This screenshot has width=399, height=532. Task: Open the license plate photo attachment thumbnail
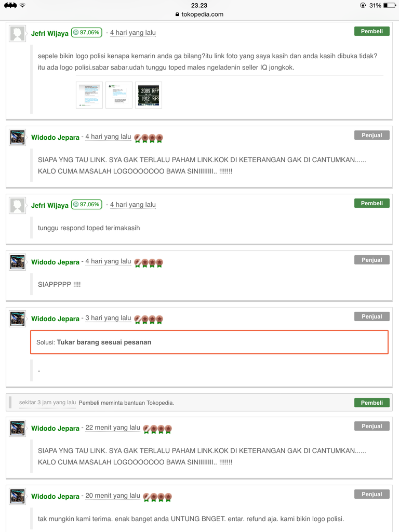149,95
